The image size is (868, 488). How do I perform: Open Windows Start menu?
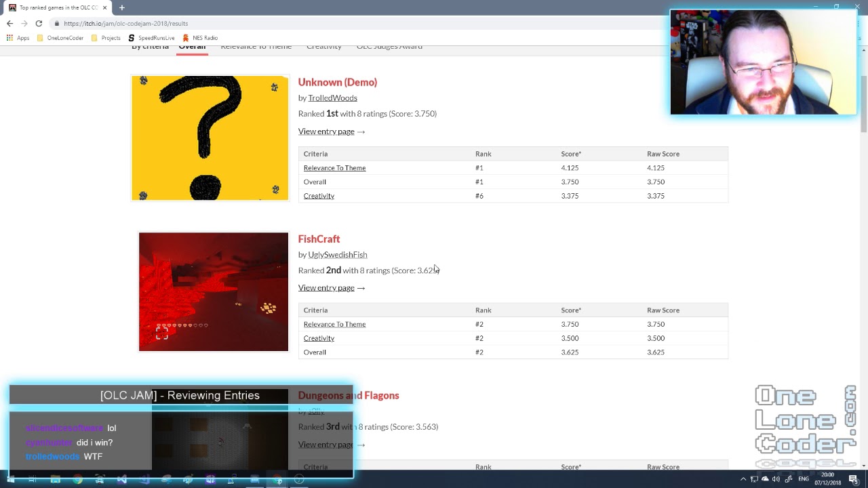pyautogui.click(x=12, y=480)
